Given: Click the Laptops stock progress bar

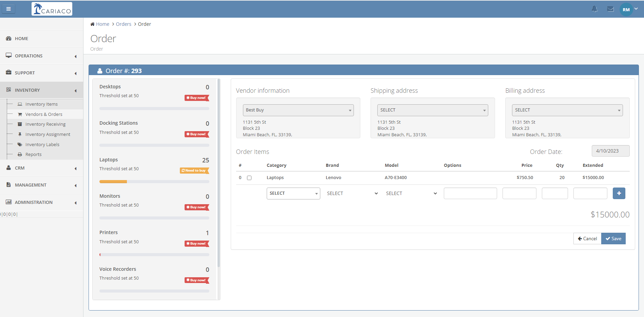Looking at the screenshot, I should pos(154,182).
